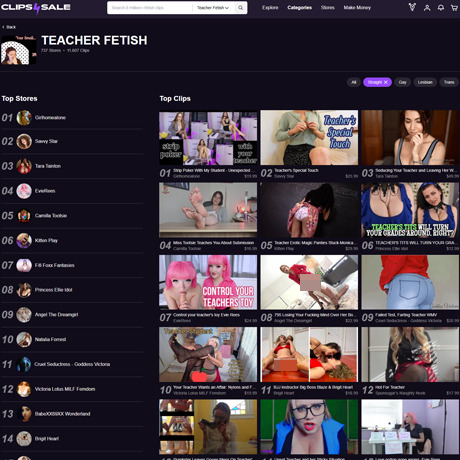Click the icon left of the account icon
The width and height of the screenshot is (460, 460).
(412, 7)
